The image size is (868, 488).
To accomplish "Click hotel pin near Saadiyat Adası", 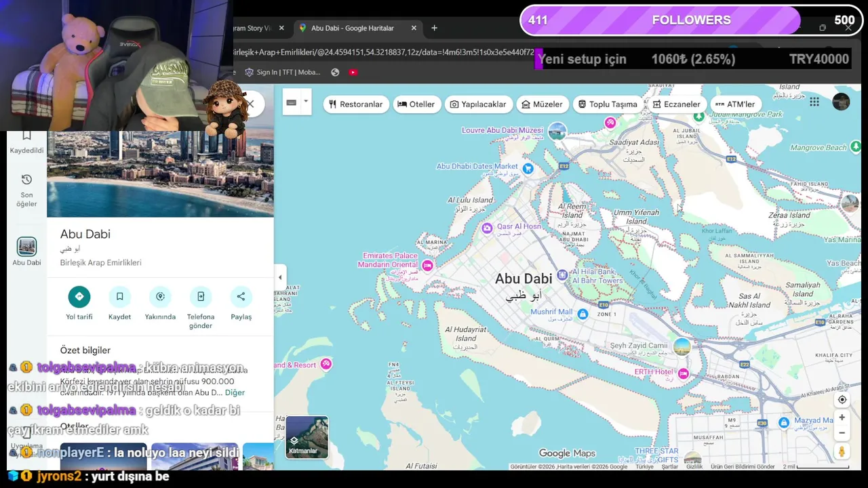I will click(610, 123).
